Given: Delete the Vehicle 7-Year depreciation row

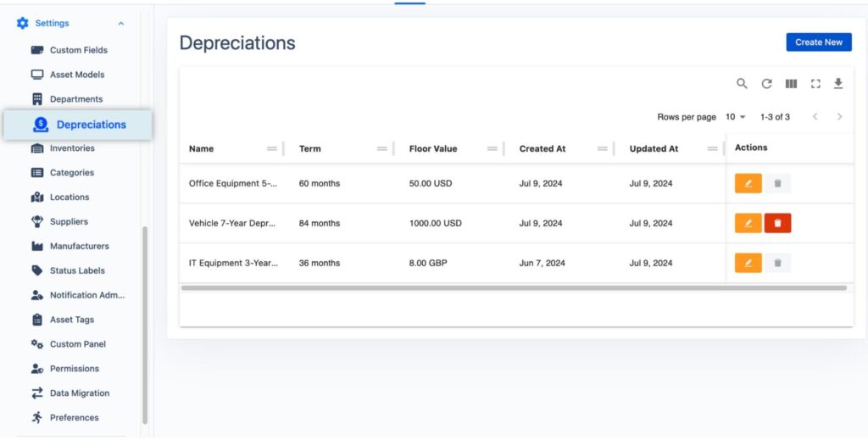Looking at the screenshot, I should 777,223.
